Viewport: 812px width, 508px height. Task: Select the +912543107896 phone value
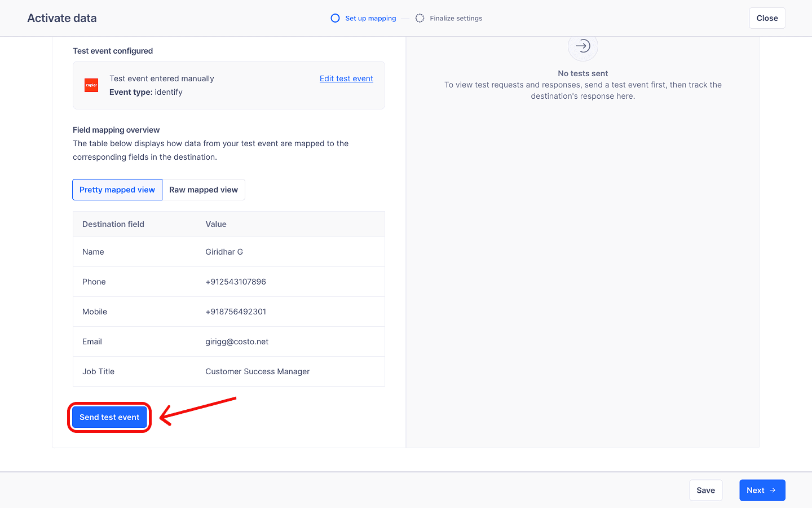(x=236, y=282)
